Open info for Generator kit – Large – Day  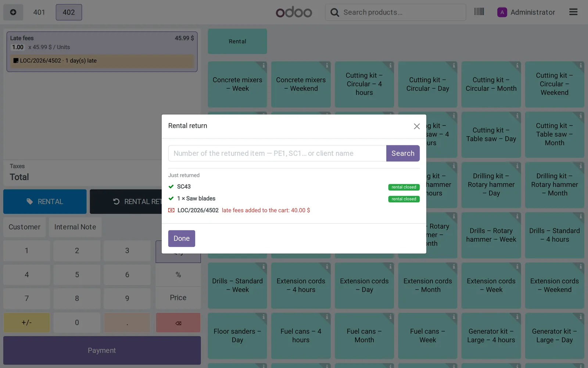coord(580,317)
